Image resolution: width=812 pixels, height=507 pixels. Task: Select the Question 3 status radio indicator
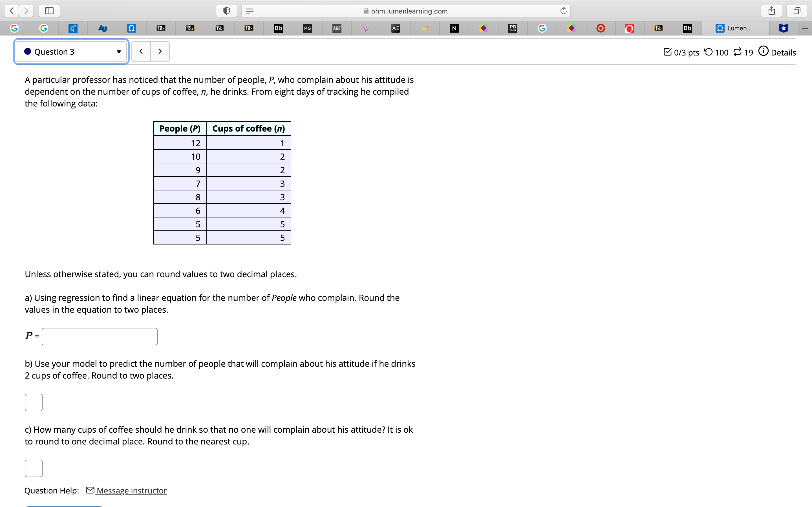[28, 51]
